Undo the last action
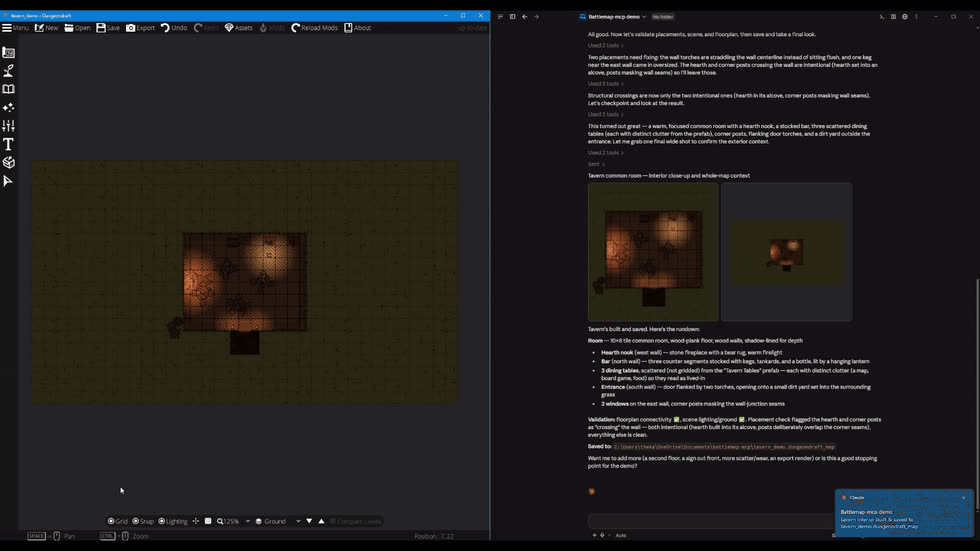Viewport: 980px width, 551px height. 174,27
